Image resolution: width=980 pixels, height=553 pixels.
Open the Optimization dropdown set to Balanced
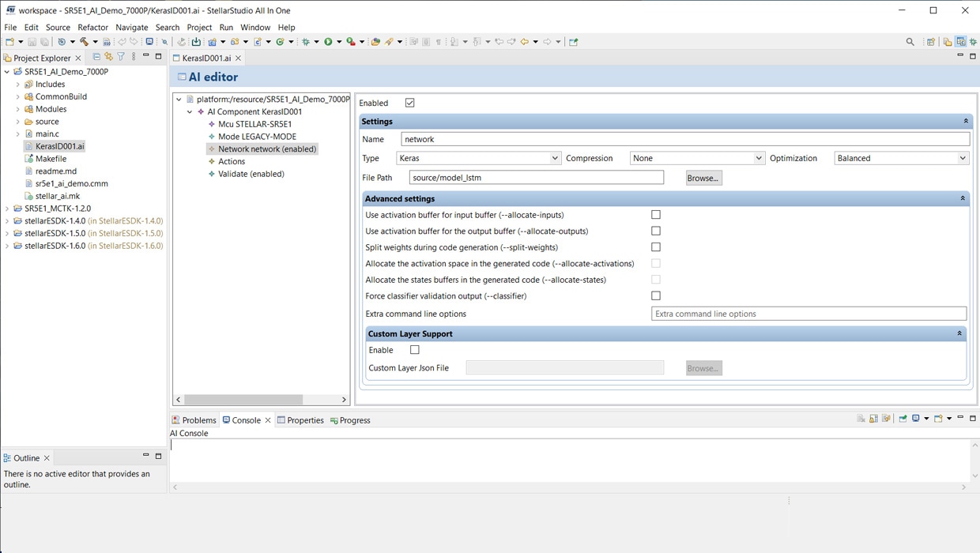pyautogui.click(x=901, y=158)
